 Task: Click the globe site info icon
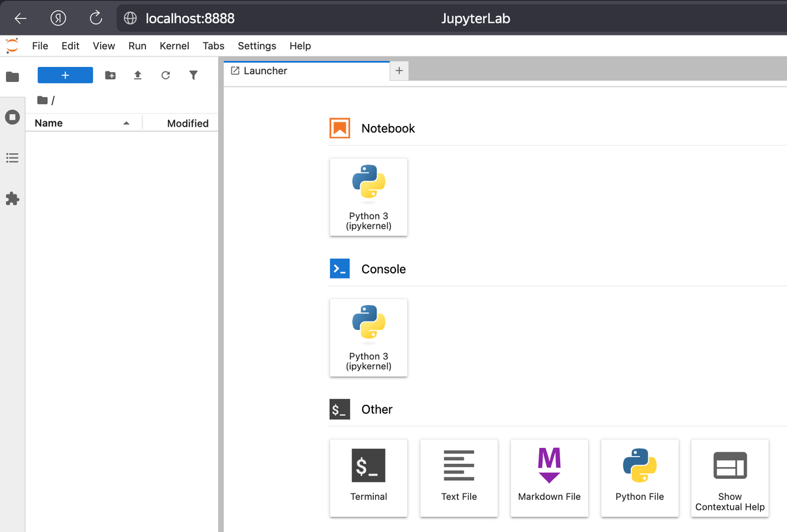pyautogui.click(x=131, y=18)
